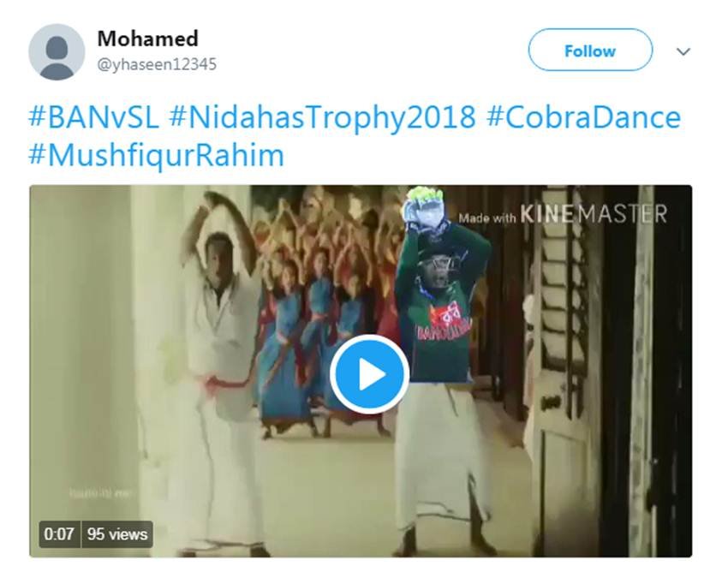
Task: Click the KINEMASTER watermark on video
Action: click(x=594, y=214)
